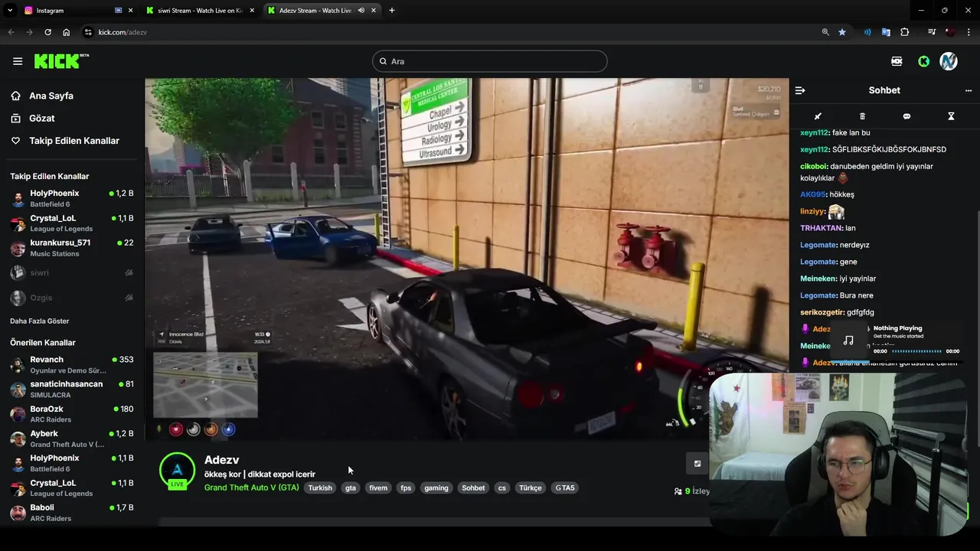
Task: Close the siwri Stream tab
Action: (252, 11)
